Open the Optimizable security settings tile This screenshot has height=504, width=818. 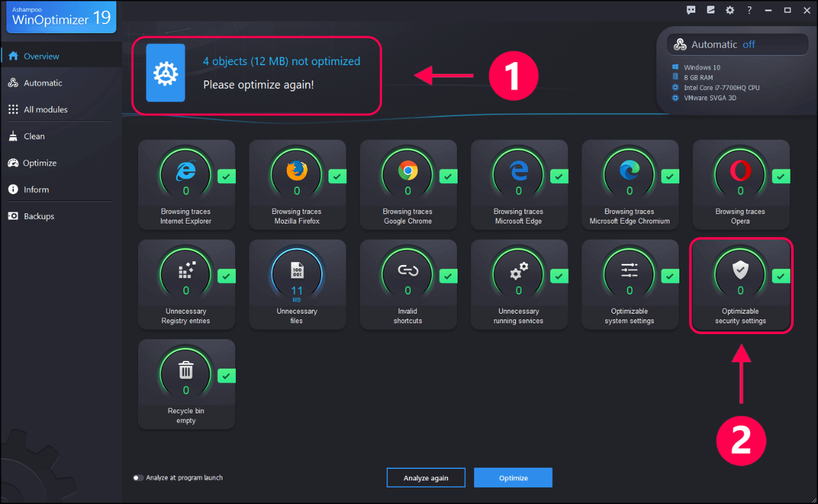pyautogui.click(x=741, y=284)
